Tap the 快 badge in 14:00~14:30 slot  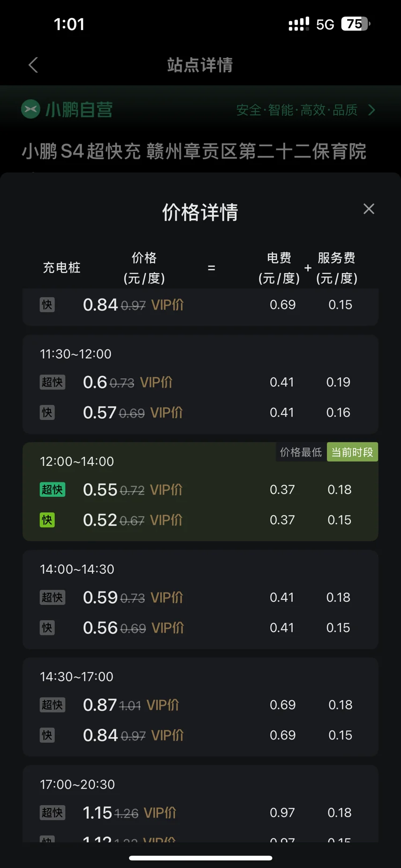point(47,628)
